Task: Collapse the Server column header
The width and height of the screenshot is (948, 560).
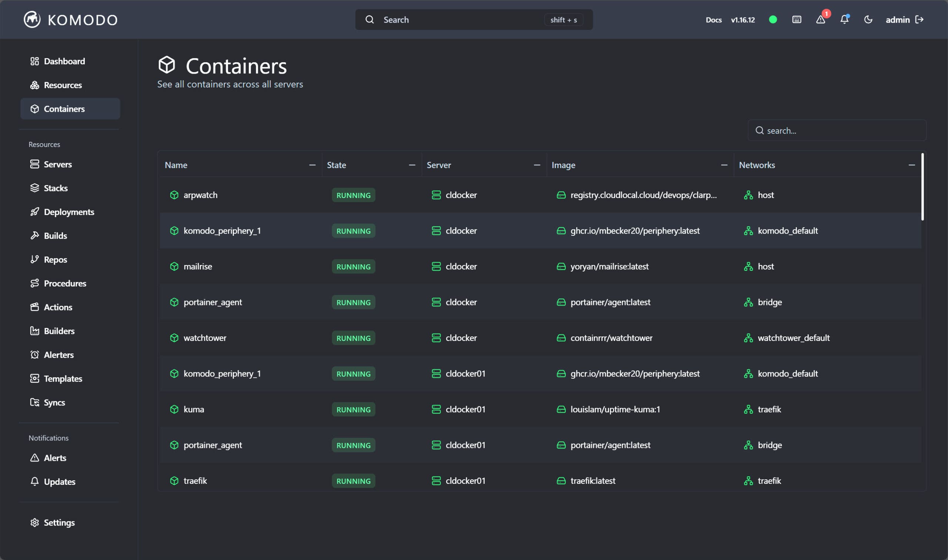Action: [x=537, y=165]
